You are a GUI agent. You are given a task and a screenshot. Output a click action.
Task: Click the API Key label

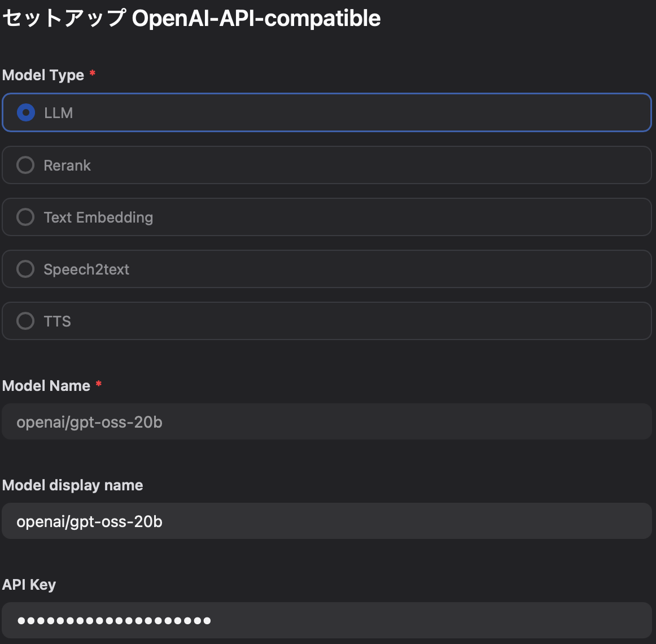(x=29, y=585)
